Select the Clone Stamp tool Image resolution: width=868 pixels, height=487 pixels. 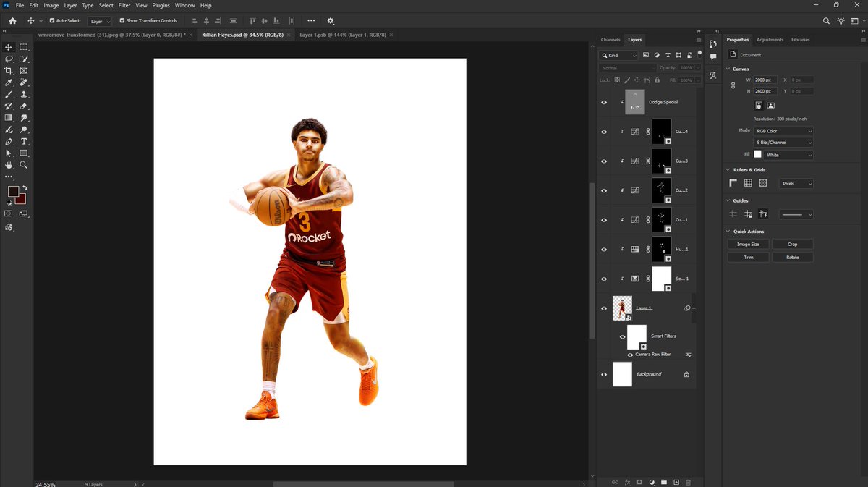click(x=24, y=94)
